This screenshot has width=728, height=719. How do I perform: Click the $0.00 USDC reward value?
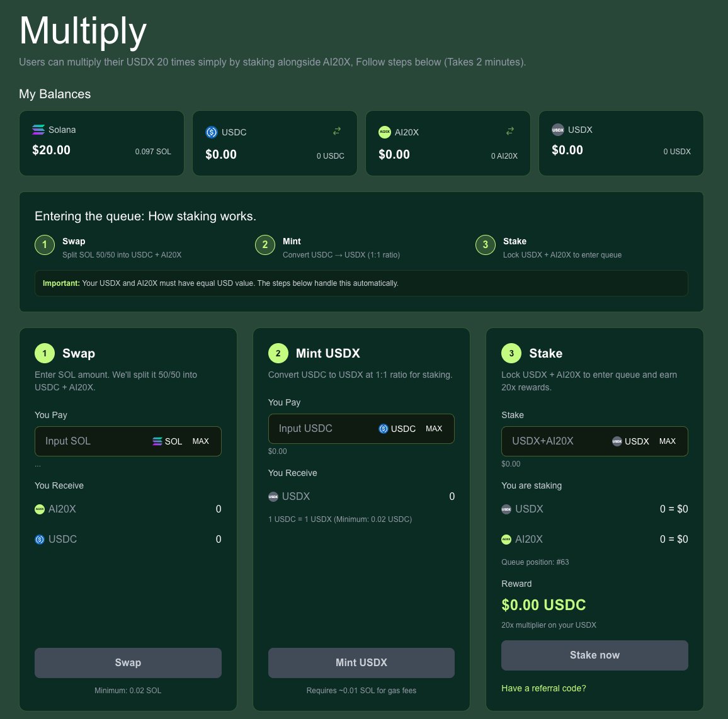pos(543,605)
